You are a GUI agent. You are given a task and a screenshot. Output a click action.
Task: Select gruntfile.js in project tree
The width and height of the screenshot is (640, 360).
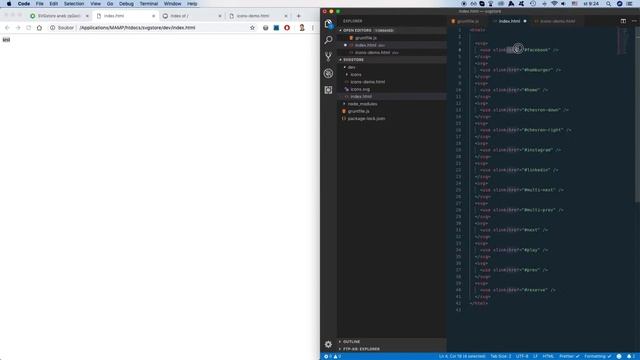[x=392, y=111]
